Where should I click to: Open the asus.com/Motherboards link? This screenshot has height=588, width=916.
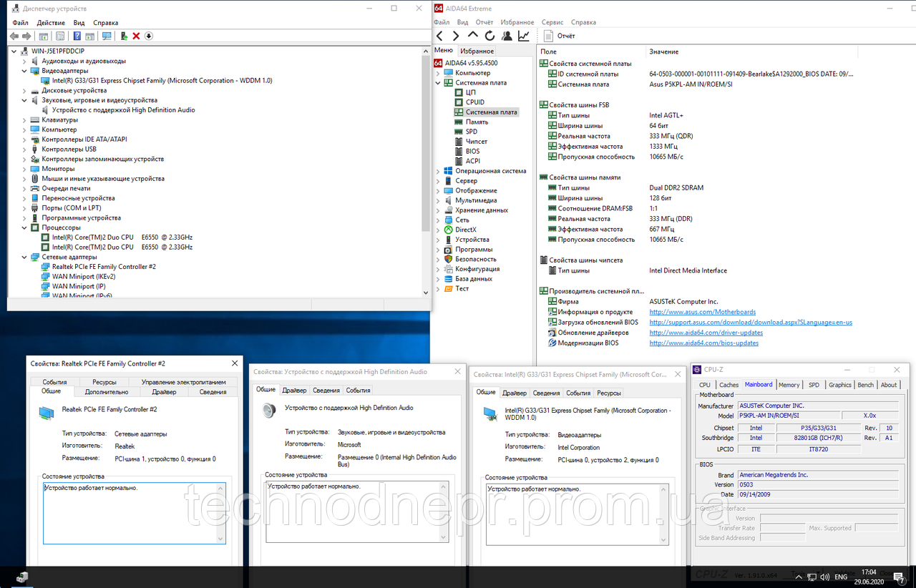(703, 312)
